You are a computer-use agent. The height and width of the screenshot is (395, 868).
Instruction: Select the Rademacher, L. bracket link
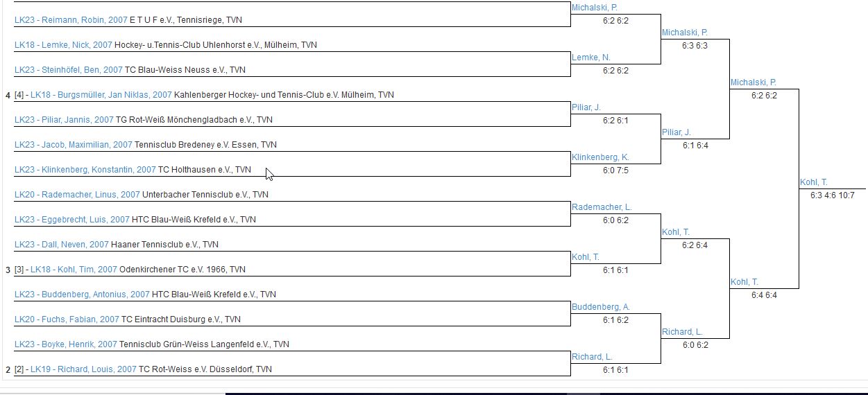click(602, 207)
